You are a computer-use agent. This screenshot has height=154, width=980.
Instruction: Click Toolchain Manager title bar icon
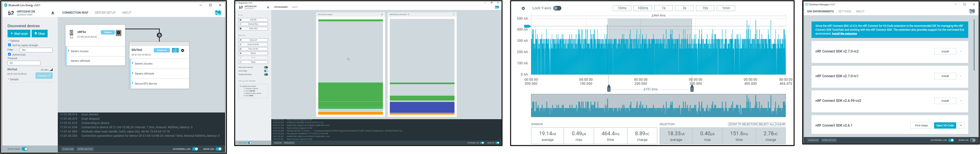coord(807,5)
